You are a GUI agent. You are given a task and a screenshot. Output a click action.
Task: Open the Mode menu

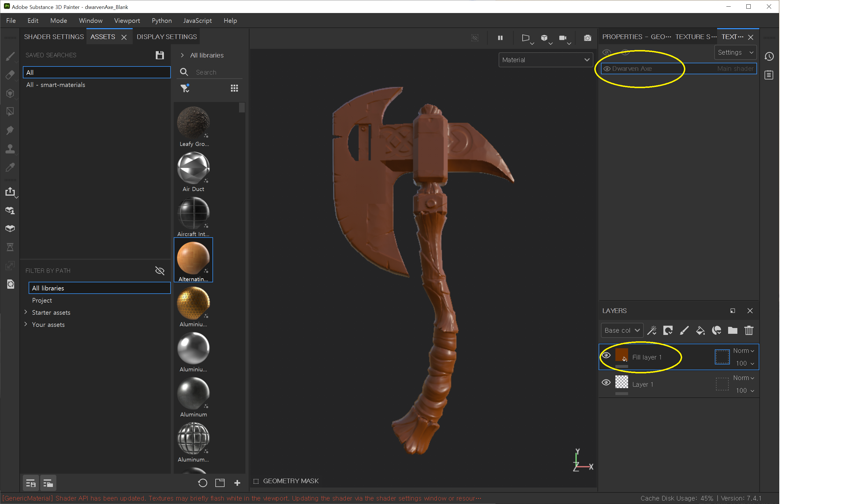coord(58,21)
